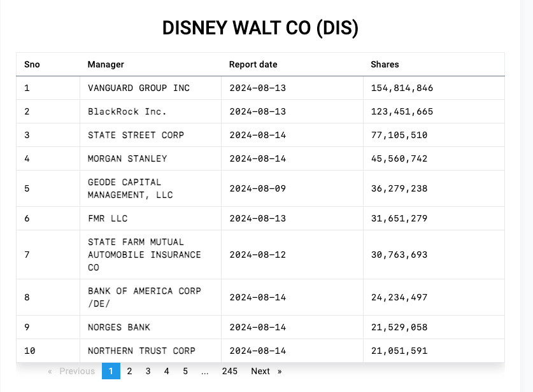This screenshot has width=533, height=392.
Task: Open page 3 in pagination
Action: point(148,371)
